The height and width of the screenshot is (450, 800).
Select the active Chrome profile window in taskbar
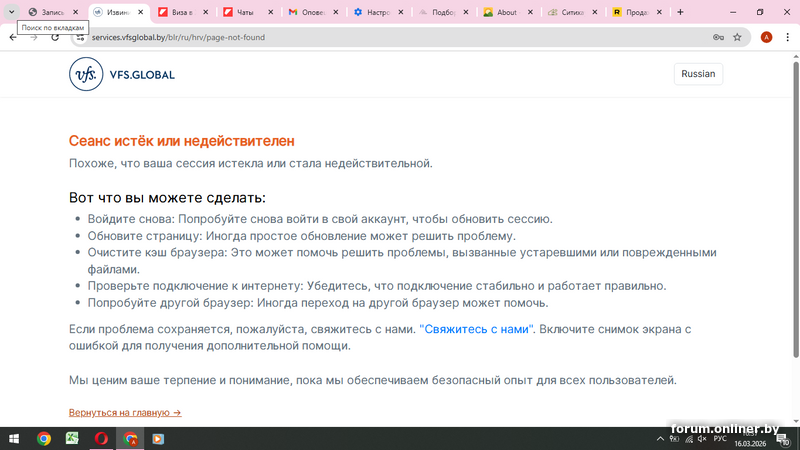tap(130, 439)
